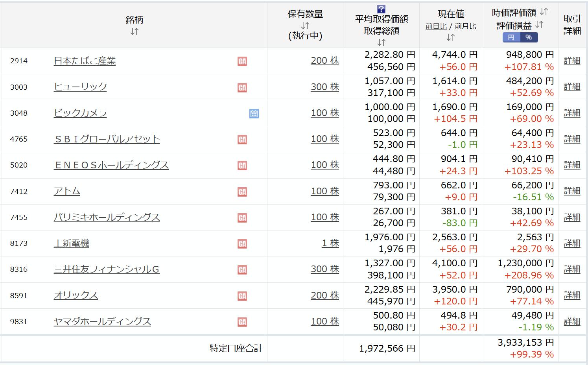Click the CA icon for ヤマダホールディングス
588x365 pixels.
(x=242, y=322)
